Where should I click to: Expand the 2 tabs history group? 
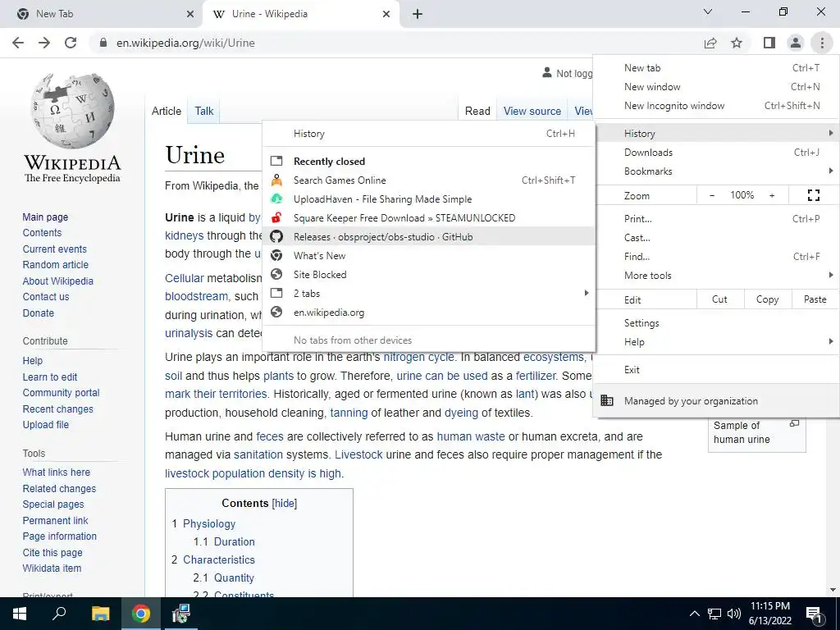tap(428, 294)
